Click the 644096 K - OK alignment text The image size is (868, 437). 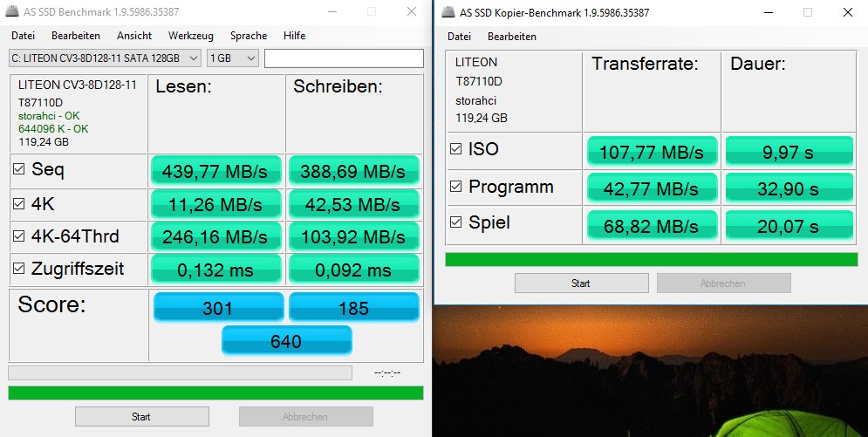53,128
